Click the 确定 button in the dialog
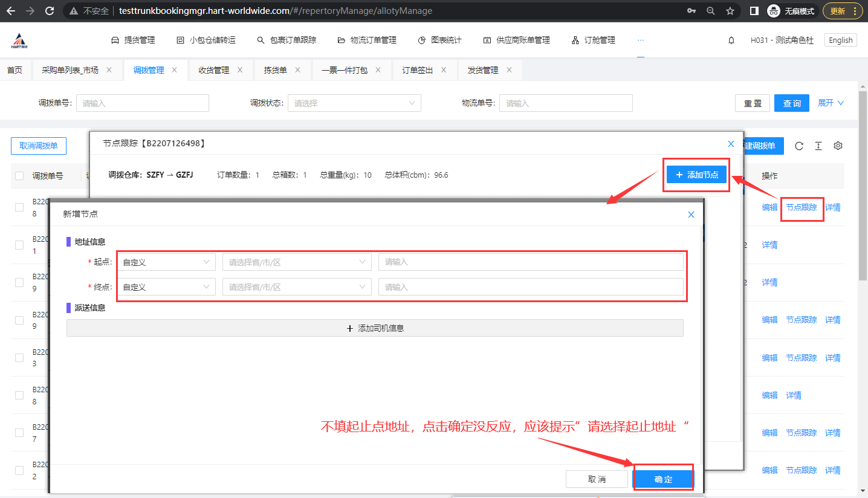The width and height of the screenshot is (868, 498). tap(663, 479)
